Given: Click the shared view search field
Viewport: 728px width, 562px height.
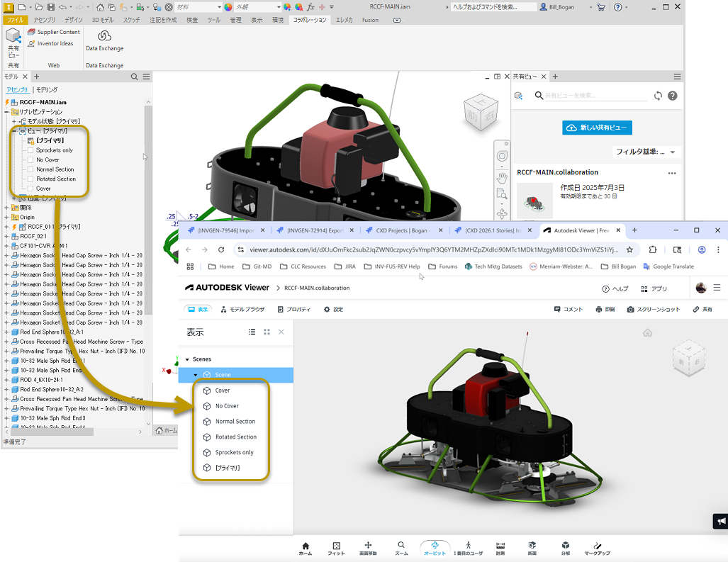Looking at the screenshot, I should [x=595, y=96].
